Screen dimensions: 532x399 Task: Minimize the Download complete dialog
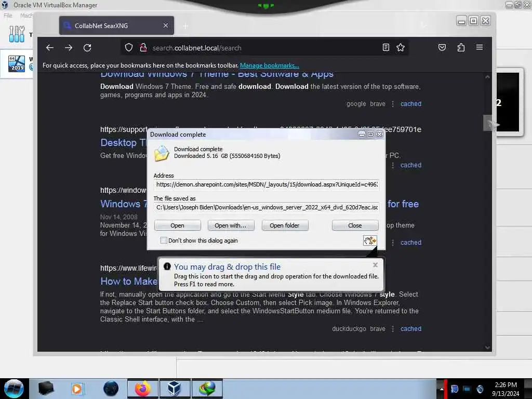(x=362, y=135)
